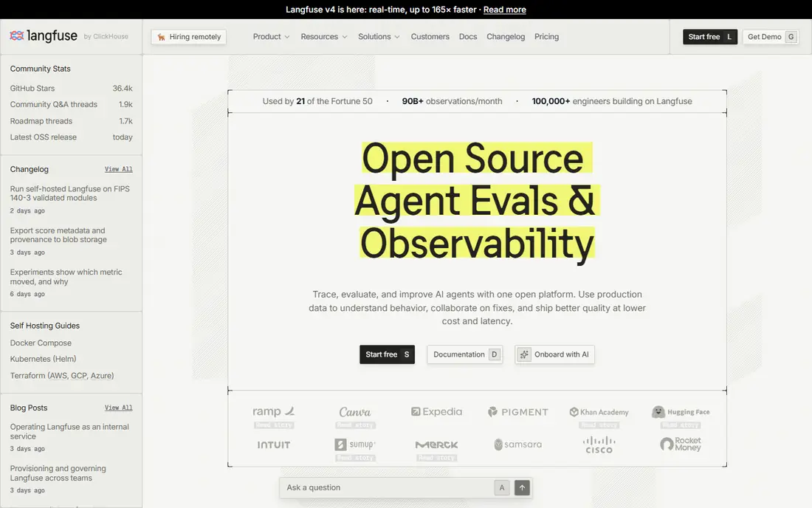Click the Rocket Money logo

point(681,444)
